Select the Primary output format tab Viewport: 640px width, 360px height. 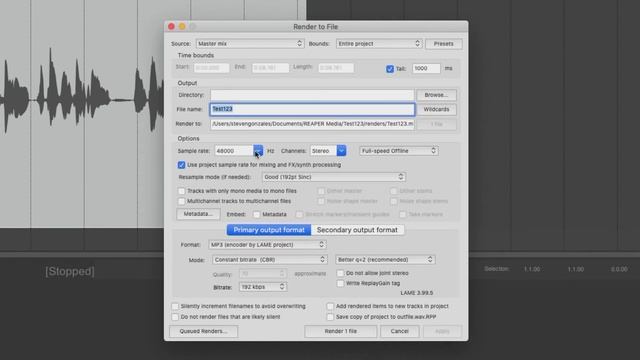click(269, 230)
